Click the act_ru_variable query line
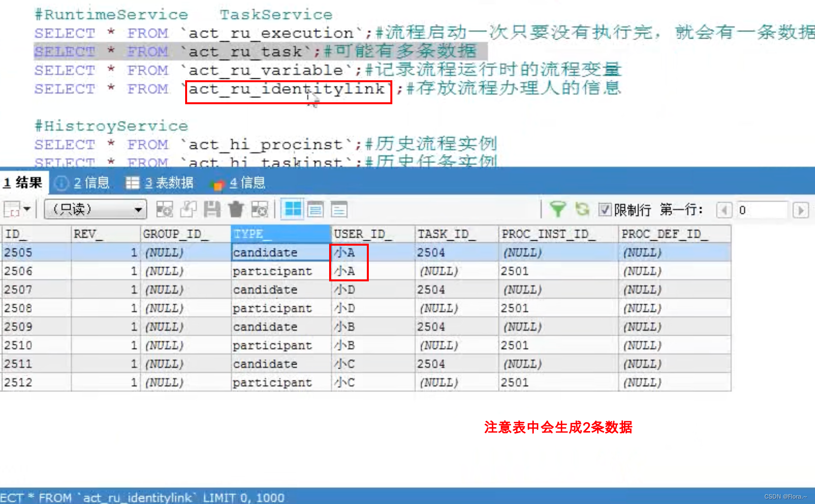The width and height of the screenshot is (815, 504). [328, 70]
